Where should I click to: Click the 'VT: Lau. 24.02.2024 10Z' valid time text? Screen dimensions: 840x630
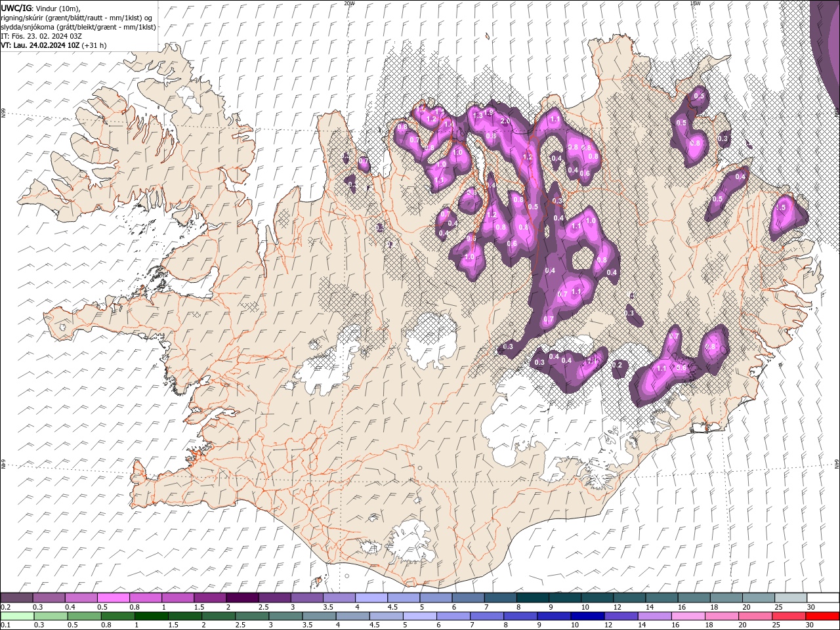tap(40, 45)
